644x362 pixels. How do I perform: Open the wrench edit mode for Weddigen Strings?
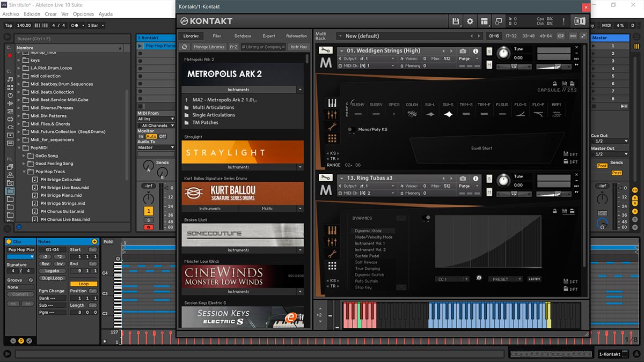pos(325,51)
